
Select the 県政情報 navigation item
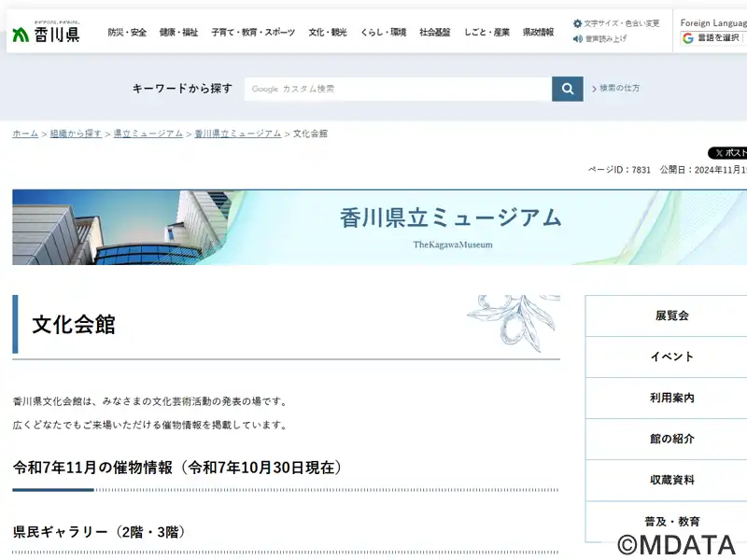(x=538, y=32)
